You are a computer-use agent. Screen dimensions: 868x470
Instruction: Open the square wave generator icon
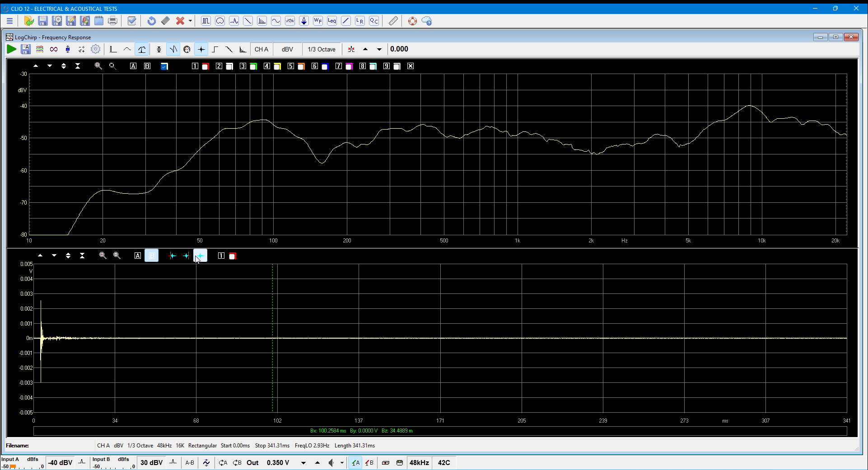[206, 21]
